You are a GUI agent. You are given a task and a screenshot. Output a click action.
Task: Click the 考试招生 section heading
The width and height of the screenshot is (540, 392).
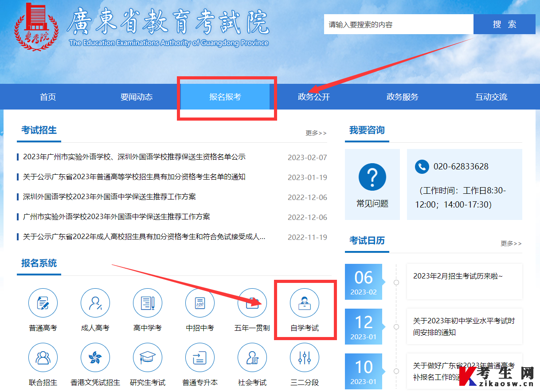pos(39,130)
